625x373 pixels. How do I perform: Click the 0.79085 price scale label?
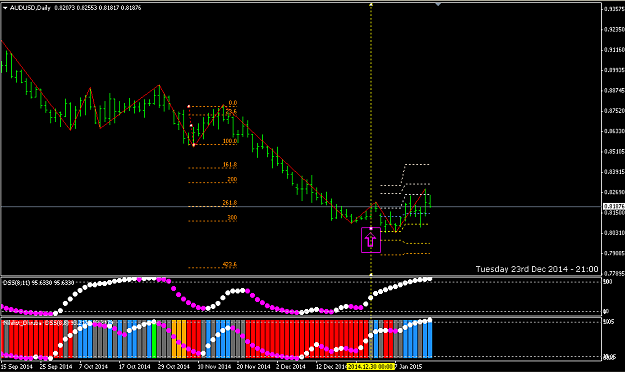614,253
